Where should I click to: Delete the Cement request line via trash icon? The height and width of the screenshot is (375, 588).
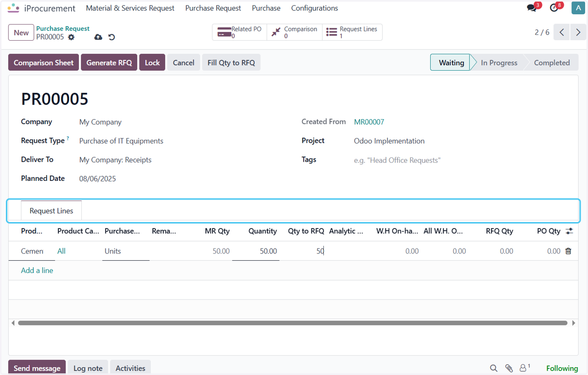[568, 251]
